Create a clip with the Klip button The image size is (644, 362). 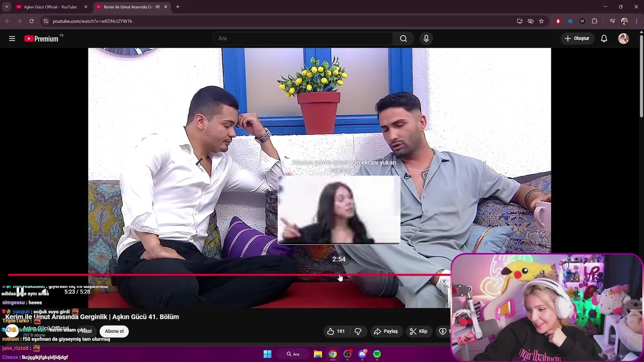click(418, 331)
